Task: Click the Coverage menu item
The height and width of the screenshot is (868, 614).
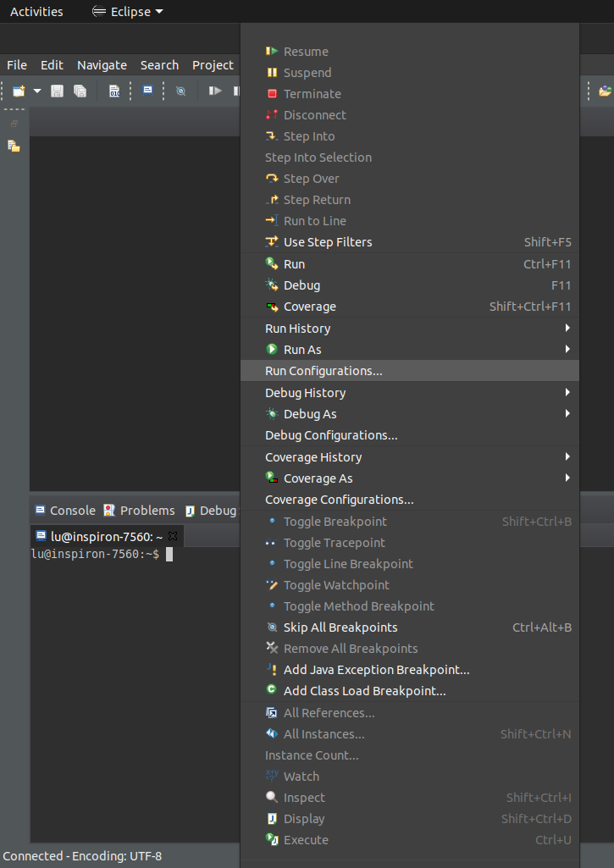Action: pos(410,307)
